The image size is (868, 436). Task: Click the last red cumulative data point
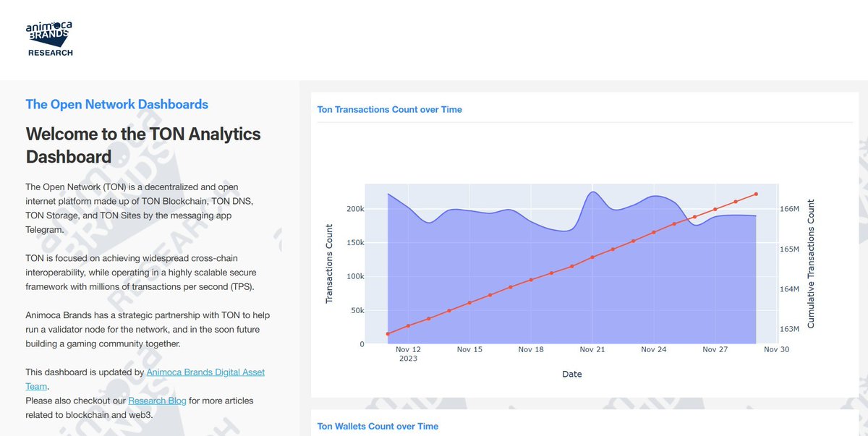point(756,194)
